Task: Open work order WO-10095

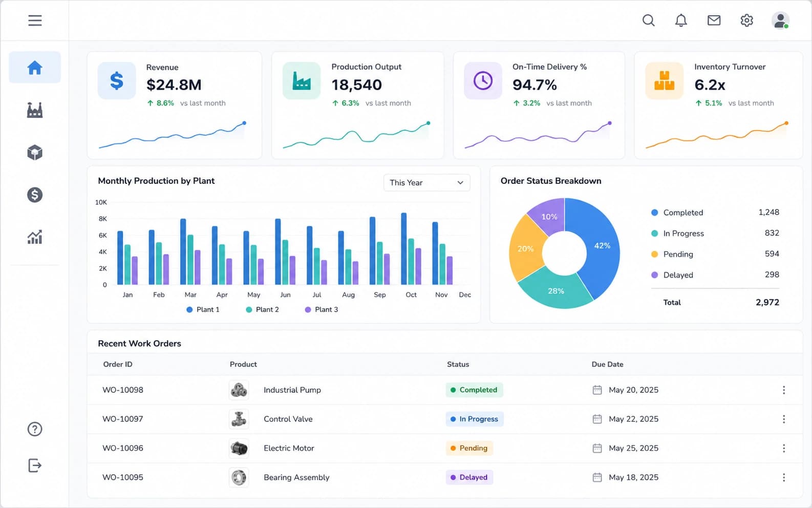Action: click(x=123, y=477)
